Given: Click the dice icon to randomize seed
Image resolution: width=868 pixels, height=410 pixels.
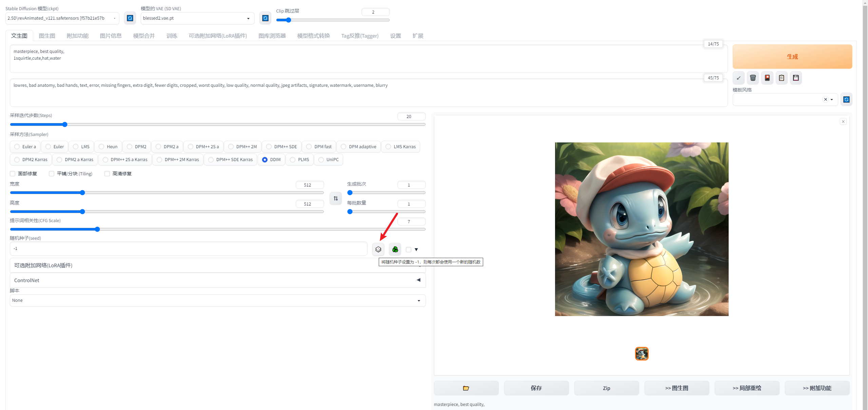Looking at the screenshot, I should tap(378, 249).
